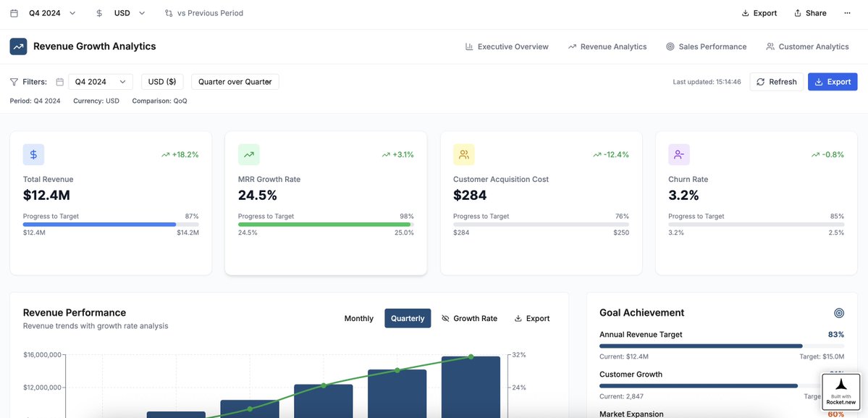Click Annual Revenue Target progress bar
This screenshot has width=868, height=418.
pyautogui.click(x=722, y=346)
